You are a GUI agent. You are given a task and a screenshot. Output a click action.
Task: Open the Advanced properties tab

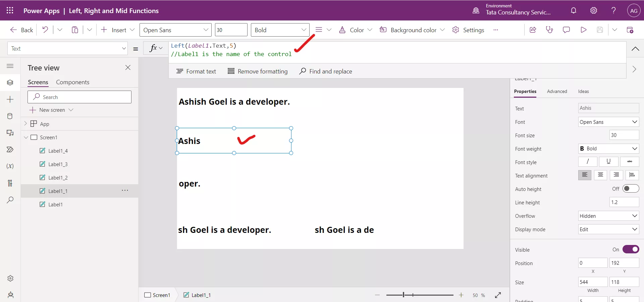click(557, 91)
